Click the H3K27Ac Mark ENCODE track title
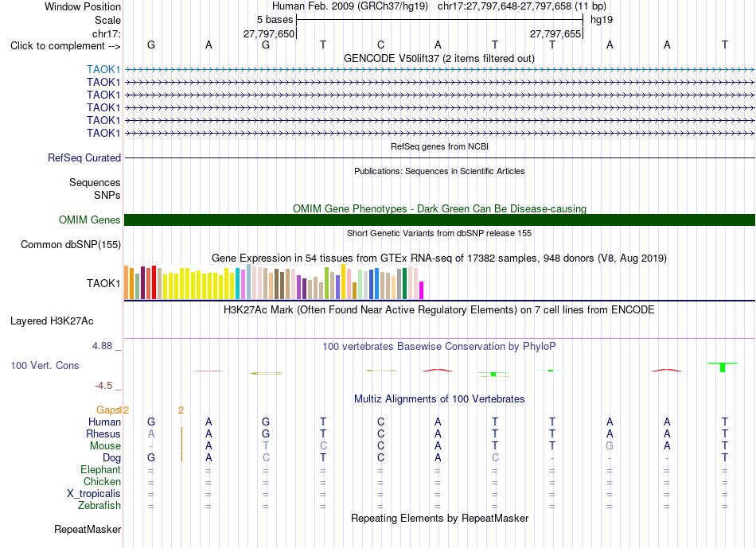 439,309
